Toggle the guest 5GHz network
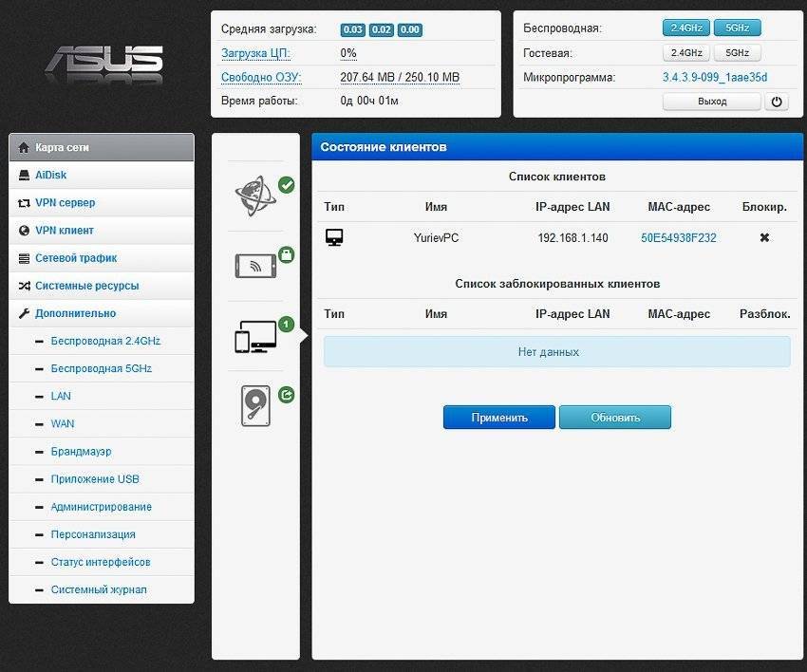 [737, 52]
